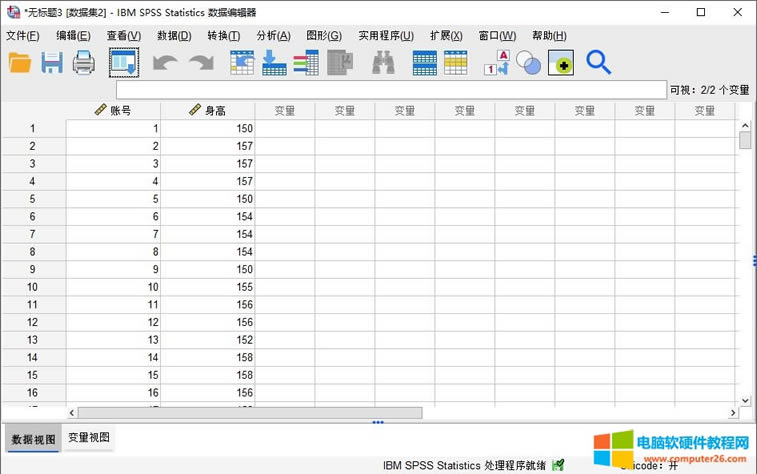Click the SPSS application icon in title bar

[14, 12]
